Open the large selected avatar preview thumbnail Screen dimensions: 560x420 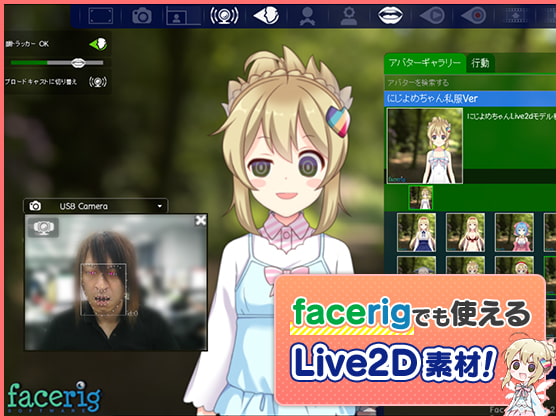tap(425, 146)
